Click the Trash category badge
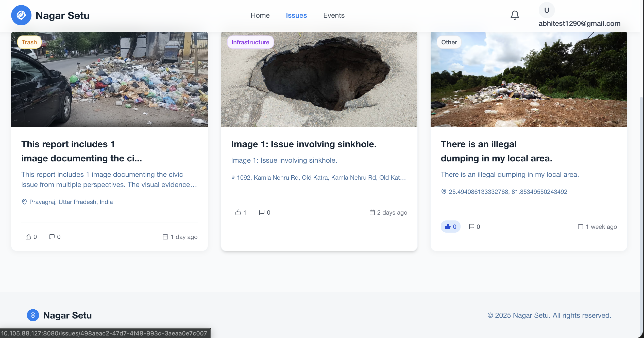The height and width of the screenshot is (338, 644). click(29, 42)
